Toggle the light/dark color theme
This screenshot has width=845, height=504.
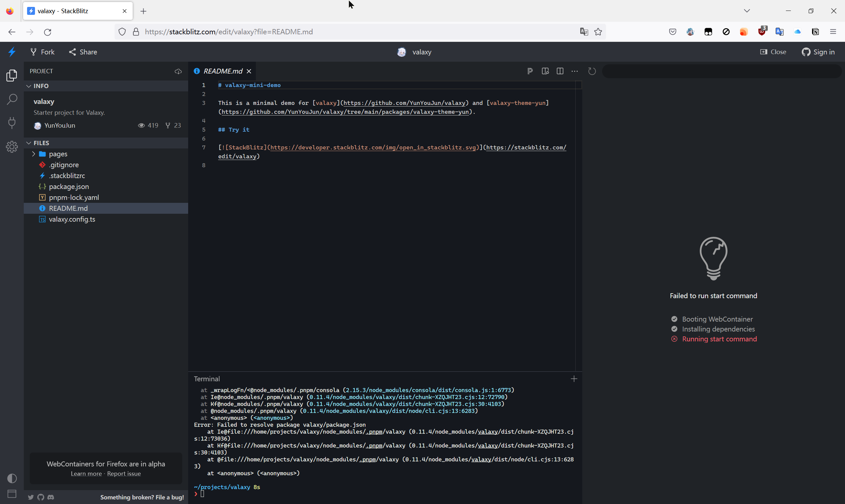[x=12, y=478]
